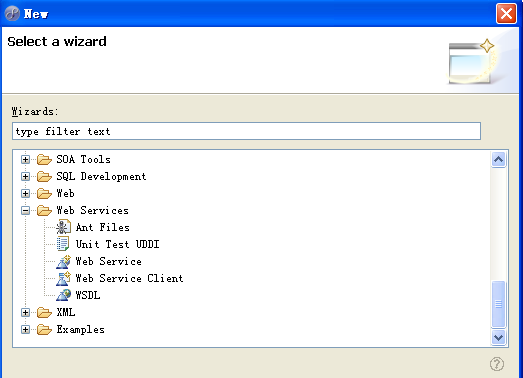Expand the SQL Development category
The height and width of the screenshot is (378, 523).
(x=25, y=176)
